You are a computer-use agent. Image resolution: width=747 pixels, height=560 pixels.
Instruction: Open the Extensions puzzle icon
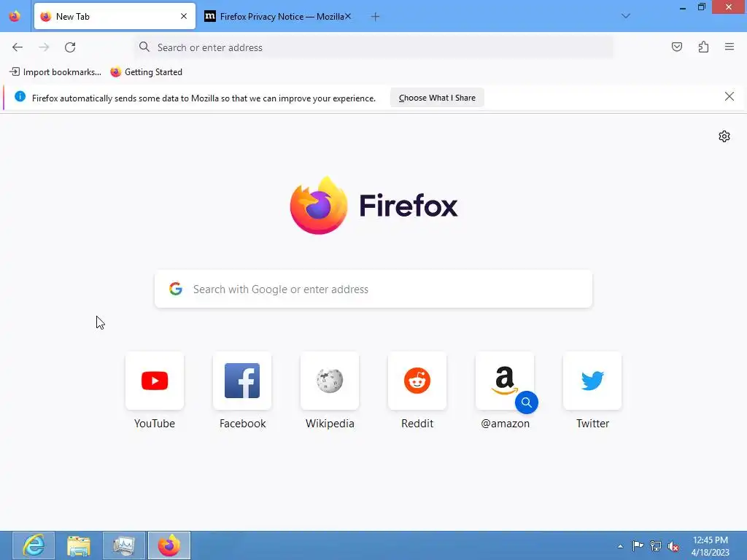(x=703, y=47)
